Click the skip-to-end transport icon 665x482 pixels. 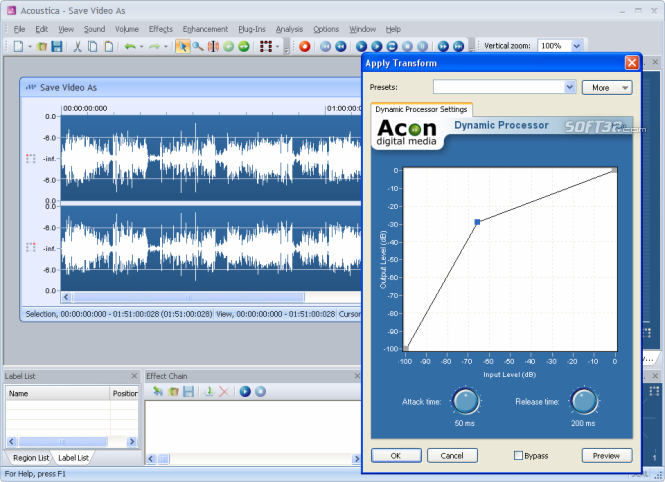[458, 46]
